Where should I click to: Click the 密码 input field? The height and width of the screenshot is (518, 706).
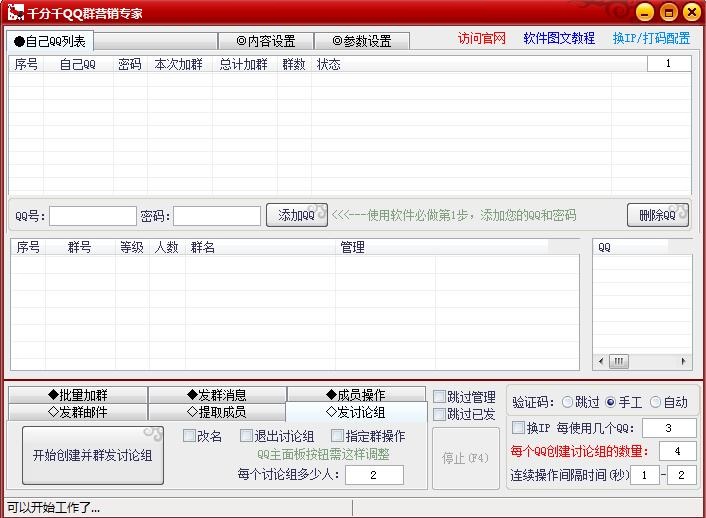[x=217, y=216]
